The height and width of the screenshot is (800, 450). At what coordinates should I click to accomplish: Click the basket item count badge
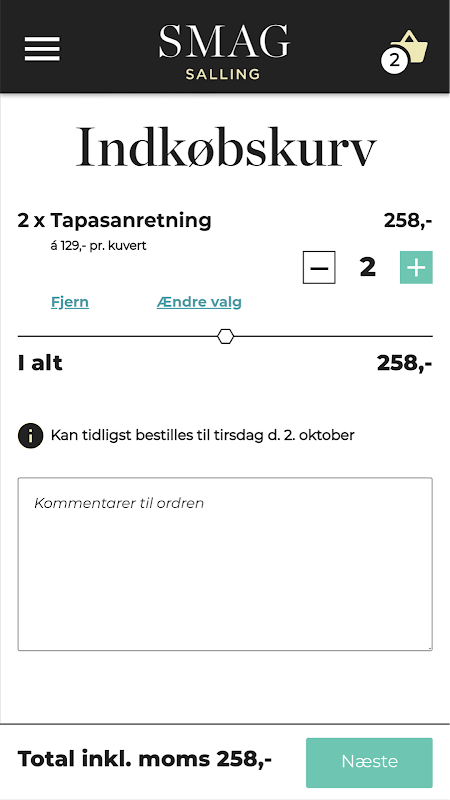tap(394, 60)
